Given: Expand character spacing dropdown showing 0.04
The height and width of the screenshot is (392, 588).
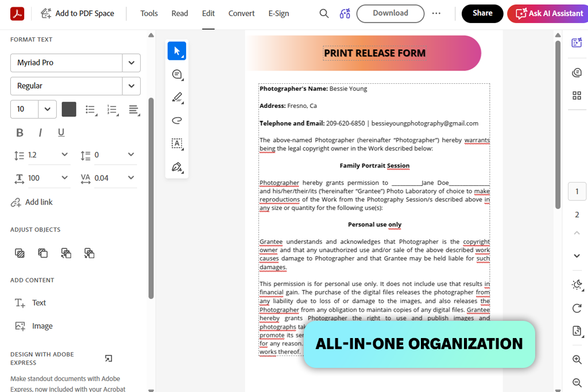Looking at the screenshot, I should pos(131,178).
